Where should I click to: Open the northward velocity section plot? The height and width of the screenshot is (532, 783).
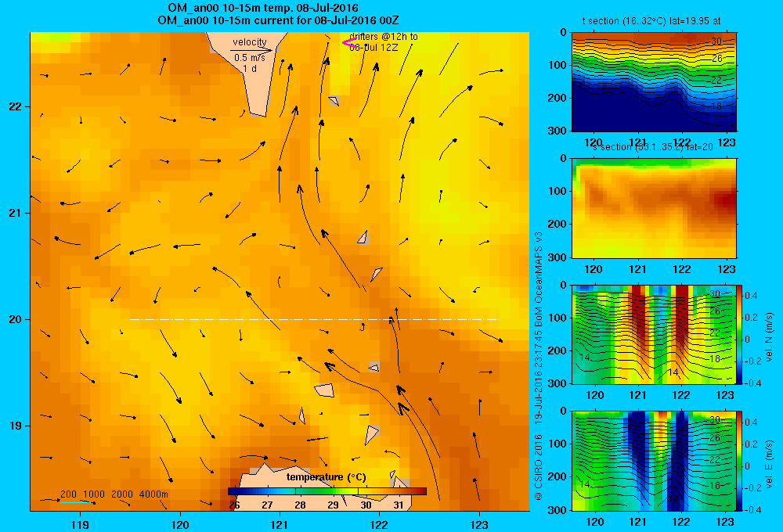(654, 334)
